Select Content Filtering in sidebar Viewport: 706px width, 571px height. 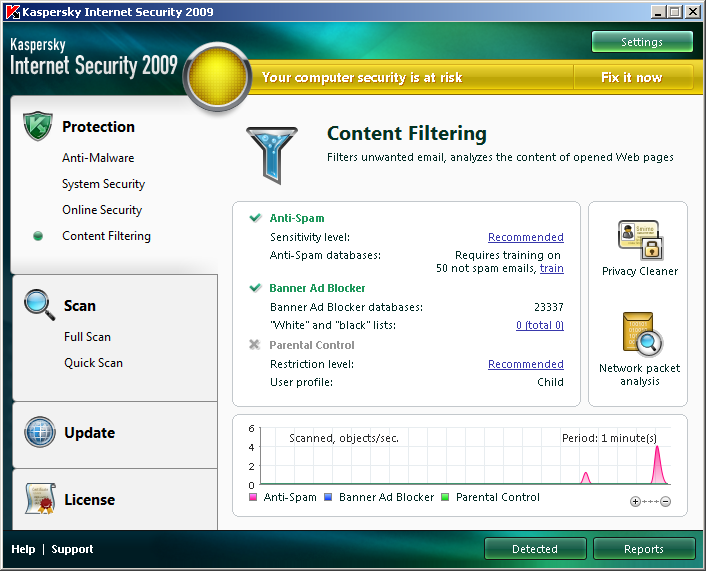(x=106, y=236)
